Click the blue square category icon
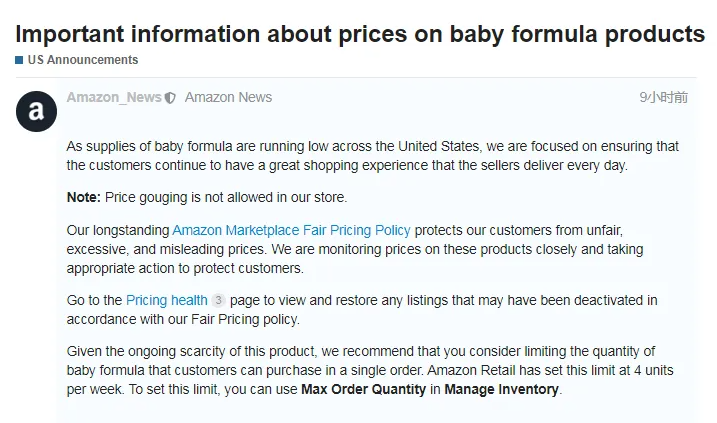This screenshot has width=717, height=423. [x=19, y=60]
